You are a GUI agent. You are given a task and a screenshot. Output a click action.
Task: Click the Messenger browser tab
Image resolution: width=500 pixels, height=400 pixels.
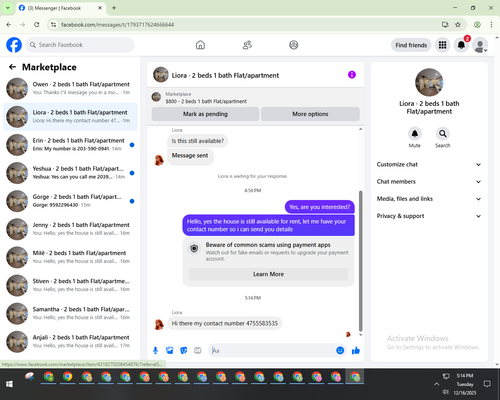pos(60,8)
